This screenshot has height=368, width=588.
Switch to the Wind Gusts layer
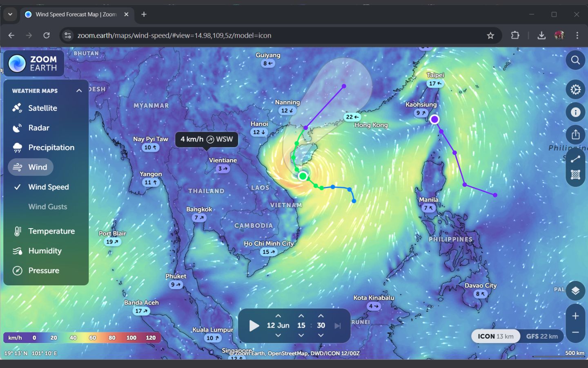click(48, 206)
